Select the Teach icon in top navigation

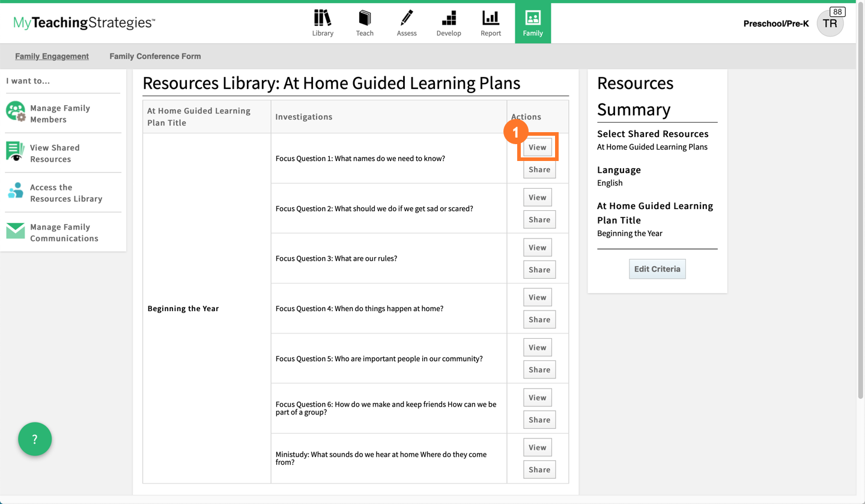pyautogui.click(x=365, y=23)
